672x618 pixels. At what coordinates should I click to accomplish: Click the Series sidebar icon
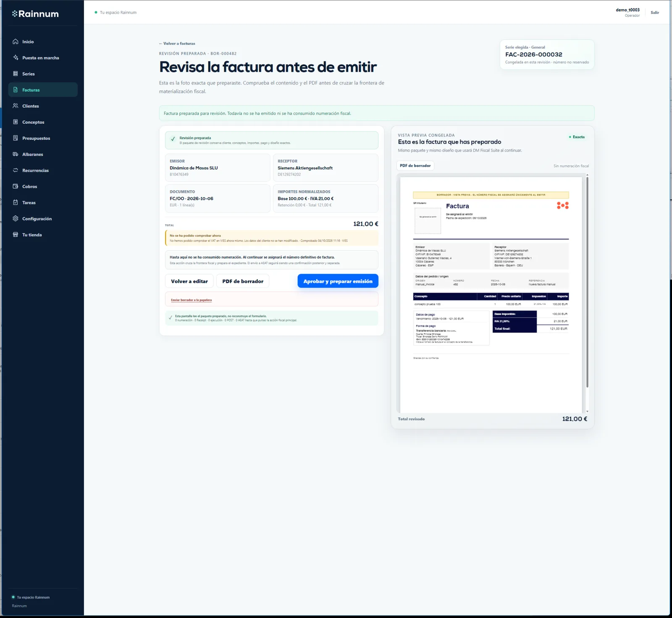coord(16,73)
